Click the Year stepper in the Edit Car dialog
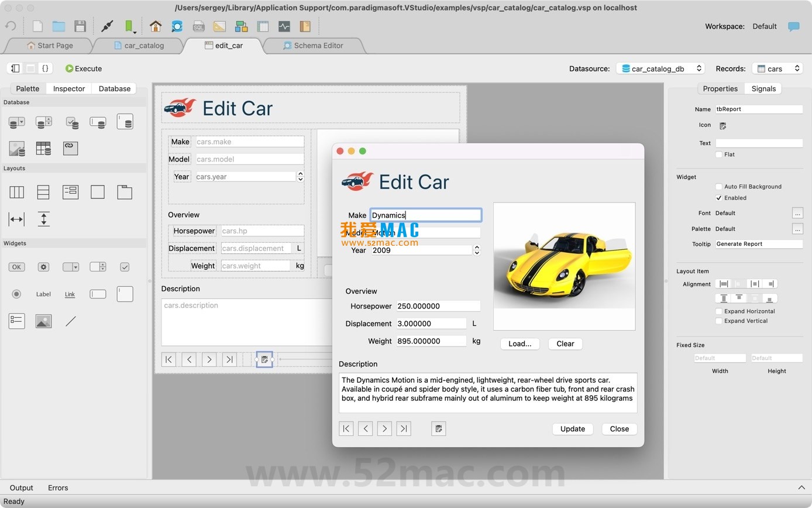The width and height of the screenshot is (812, 508). click(x=477, y=250)
